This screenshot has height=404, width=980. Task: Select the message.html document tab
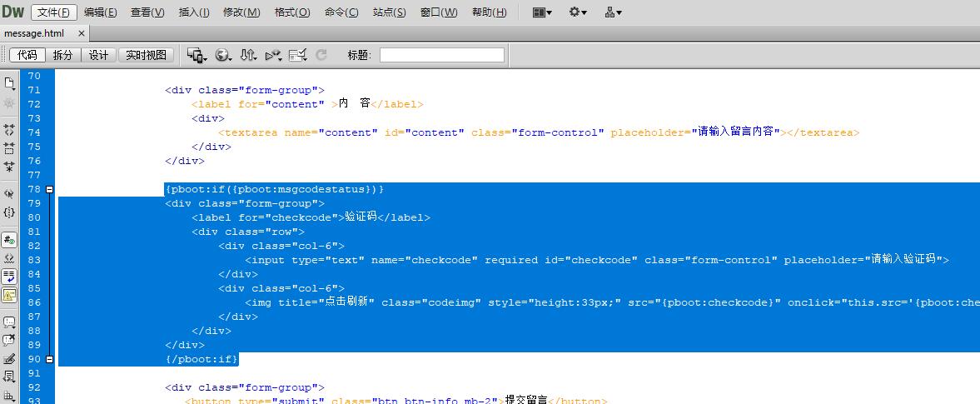[34, 33]
